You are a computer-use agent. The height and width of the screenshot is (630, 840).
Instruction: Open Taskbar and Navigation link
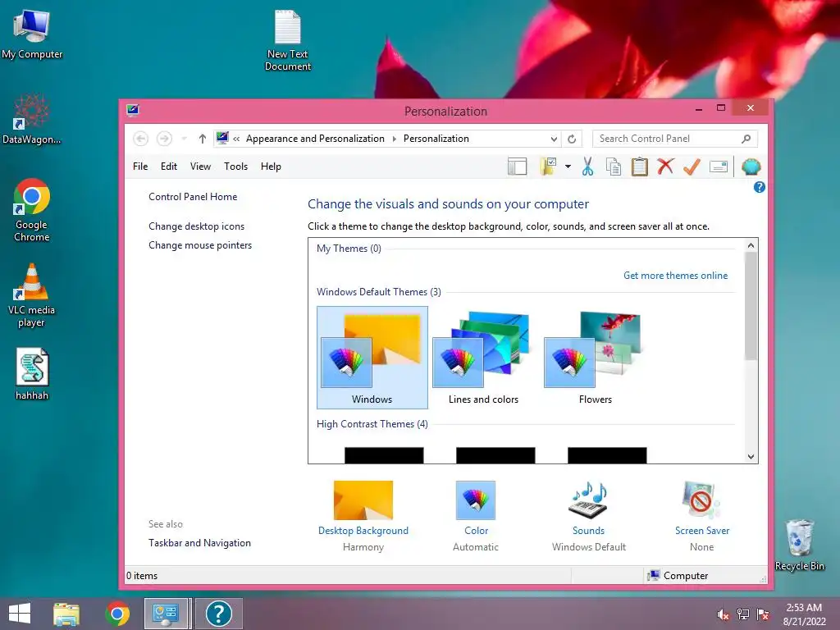coord(199,543)
